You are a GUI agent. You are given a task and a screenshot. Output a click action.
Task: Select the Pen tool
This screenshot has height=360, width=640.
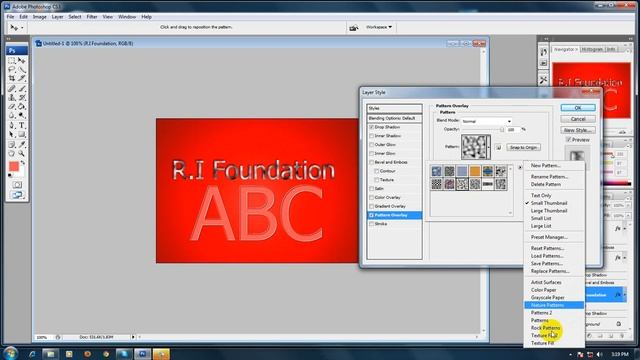point(12,125)
